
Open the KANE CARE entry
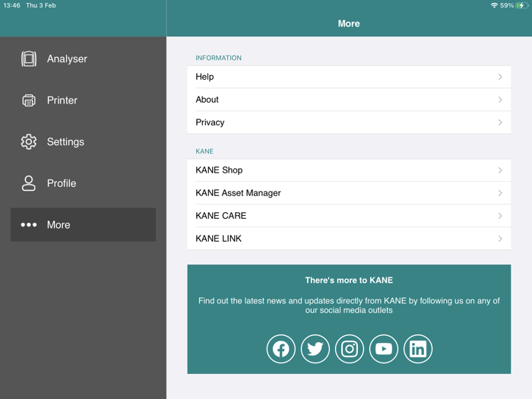[x=349, y=216]
